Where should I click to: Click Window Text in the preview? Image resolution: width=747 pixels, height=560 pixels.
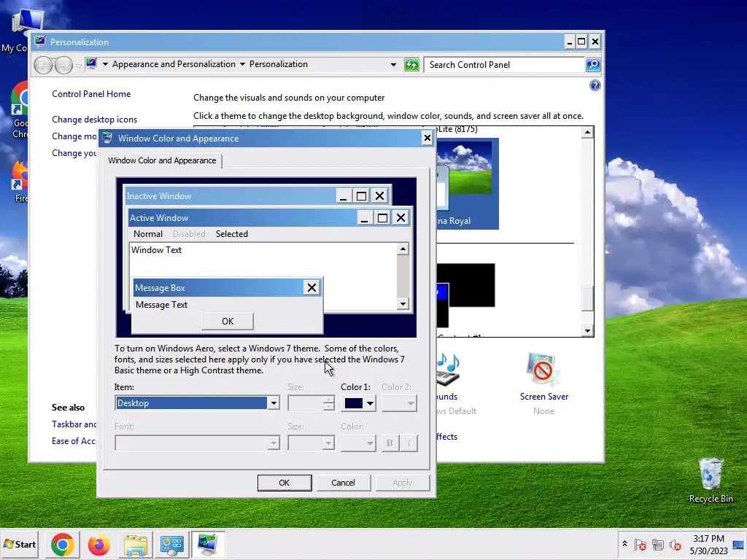[156, 250]
